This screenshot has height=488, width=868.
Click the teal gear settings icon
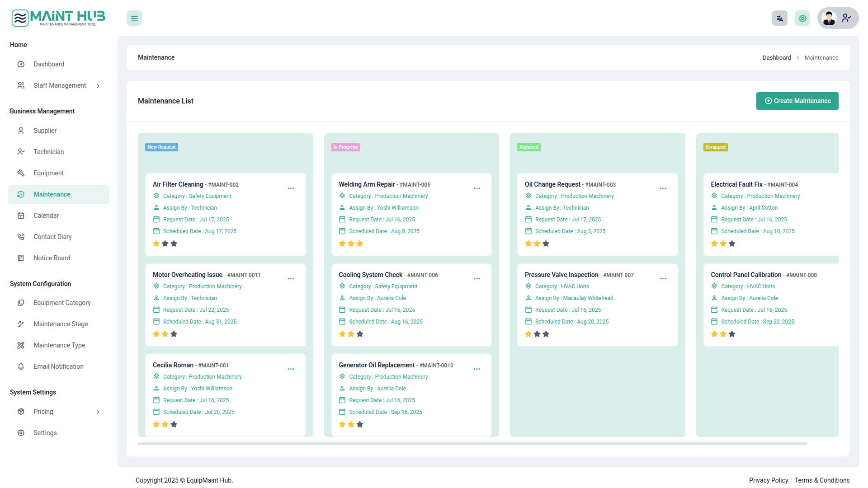[802, 19]
